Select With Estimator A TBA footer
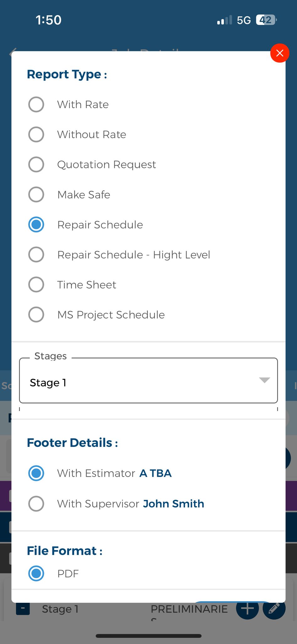The height and width of the screenshot is (644, 297). [36, 473]
